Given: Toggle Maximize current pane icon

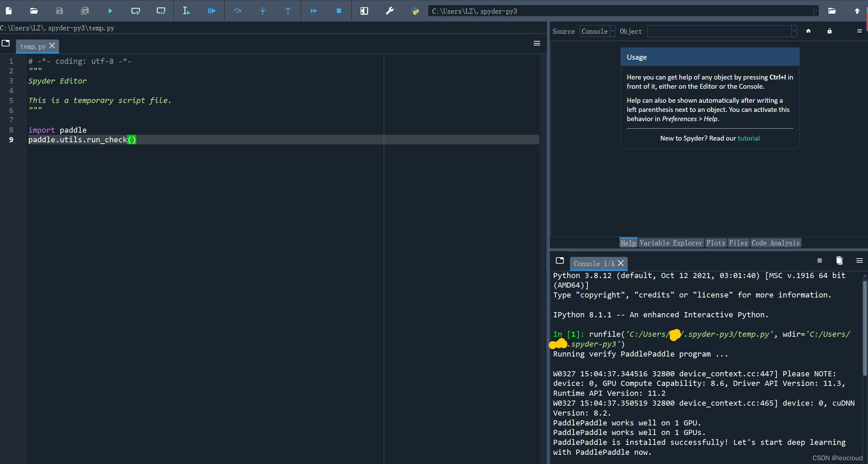Looking at the screenshot, I should point(364,11).
